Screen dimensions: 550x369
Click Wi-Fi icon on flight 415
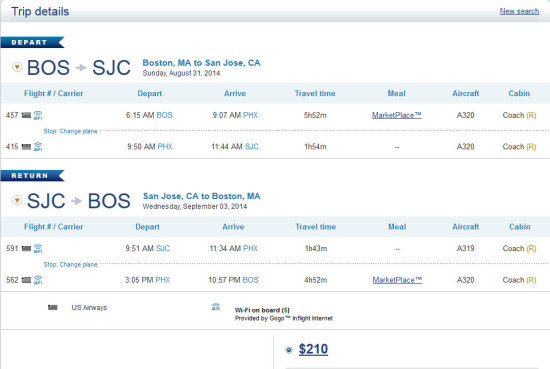point(38,147)
